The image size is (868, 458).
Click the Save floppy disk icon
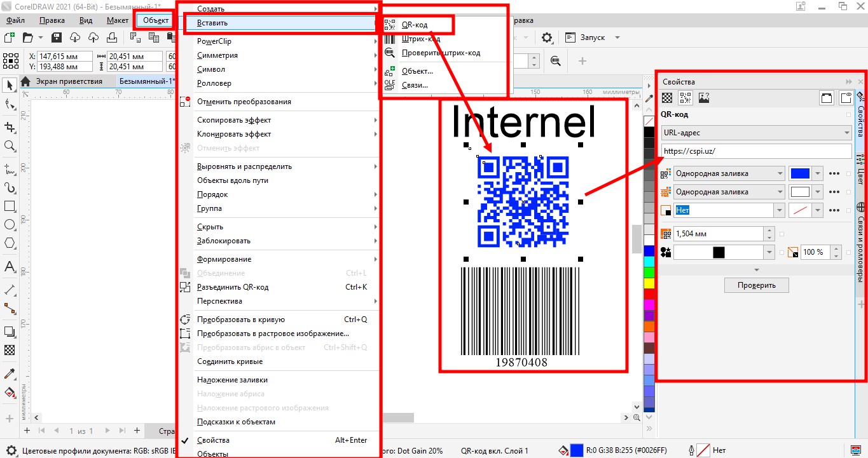(56, 37)
